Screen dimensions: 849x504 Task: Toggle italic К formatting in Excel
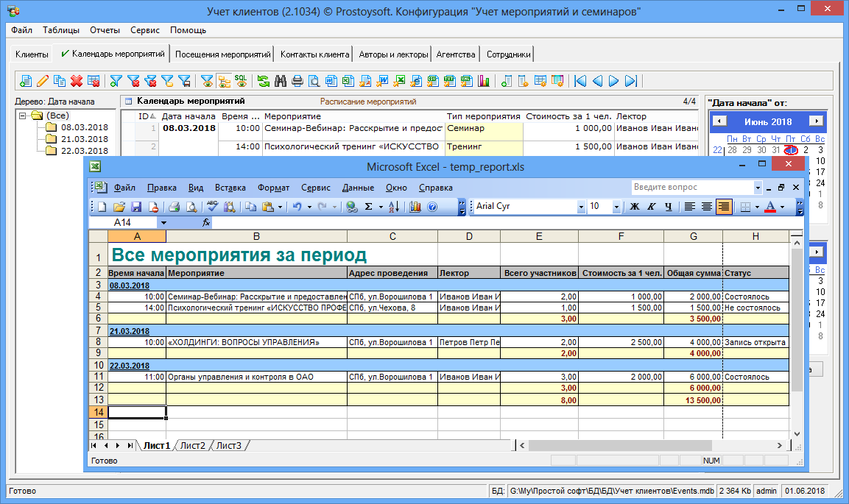[x=652, y=207]
